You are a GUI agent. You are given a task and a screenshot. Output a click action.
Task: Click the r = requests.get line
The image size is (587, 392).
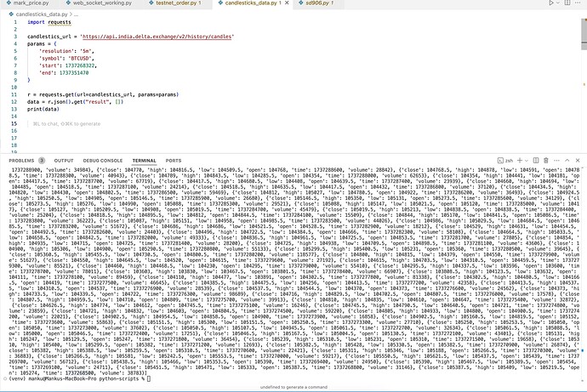(103, 94)
